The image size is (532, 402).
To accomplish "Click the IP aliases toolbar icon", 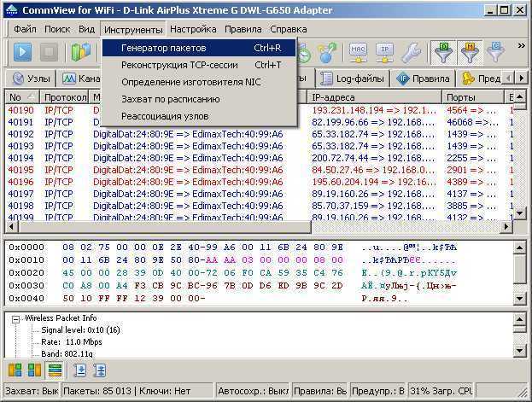I will tap(384, 53).
